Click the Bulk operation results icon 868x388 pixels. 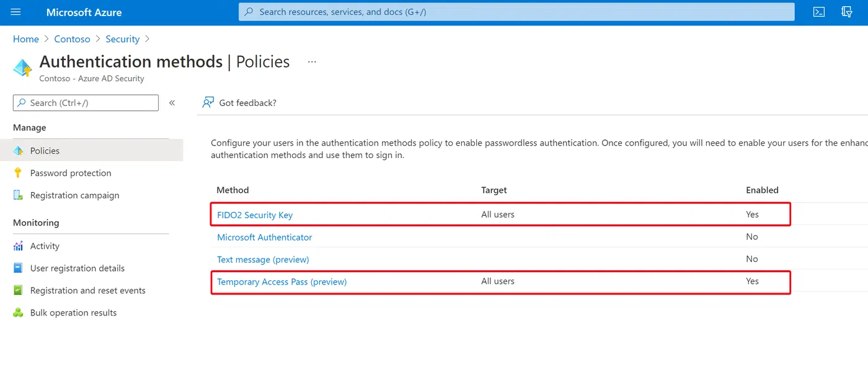18,313
